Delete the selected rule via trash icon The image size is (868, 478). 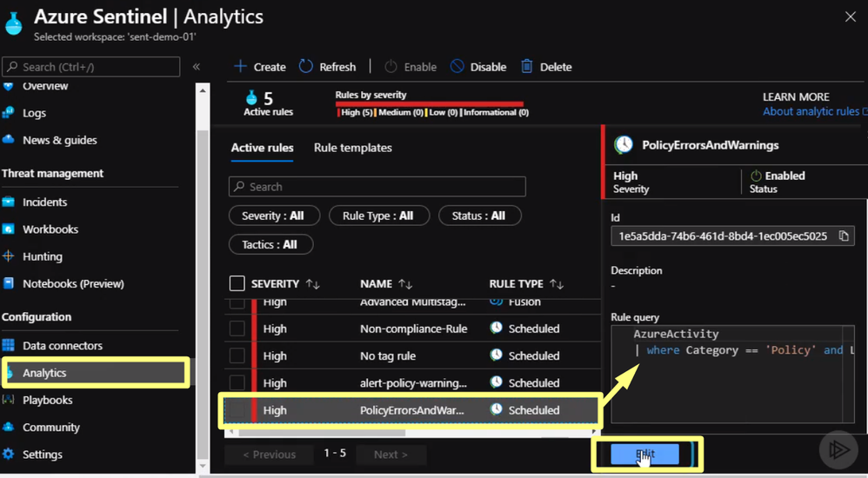pyautogui.click(x=526, y=66)
